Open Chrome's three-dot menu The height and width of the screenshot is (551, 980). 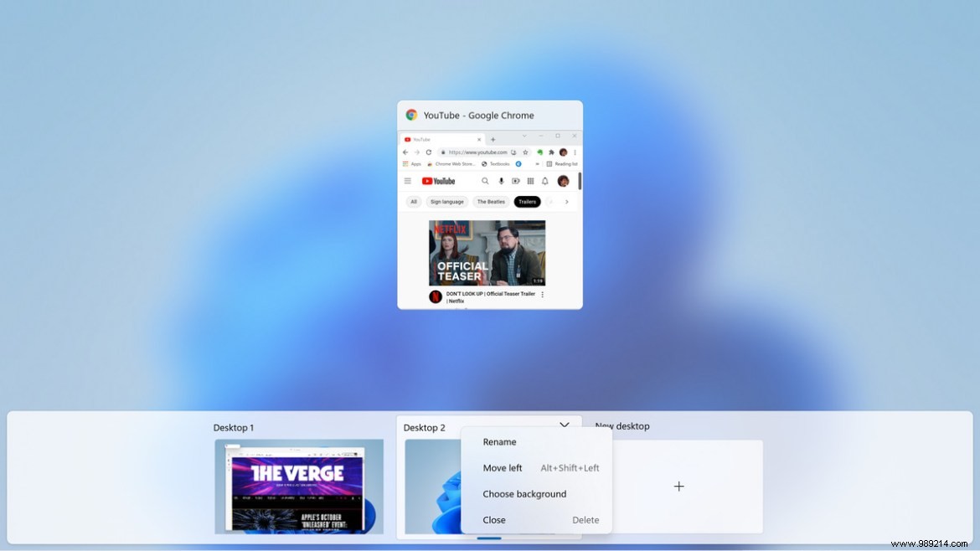coord(575,152)
